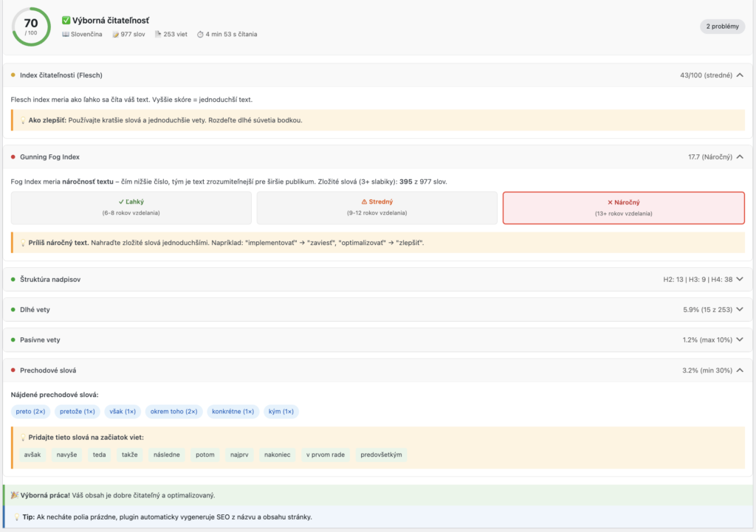Click the document icon next to "253 viet"

click(x=158, y=34)
